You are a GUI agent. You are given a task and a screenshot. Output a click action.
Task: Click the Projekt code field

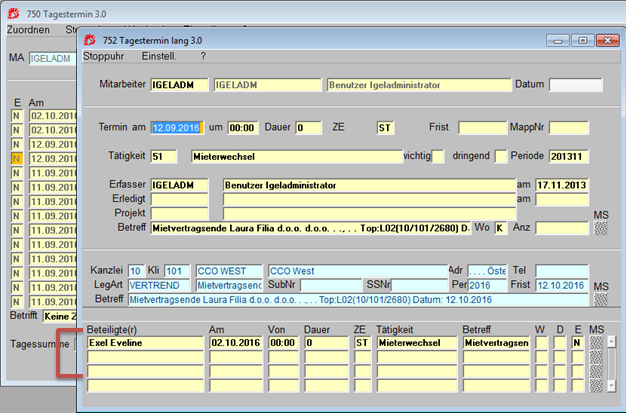tap(179, 214)
